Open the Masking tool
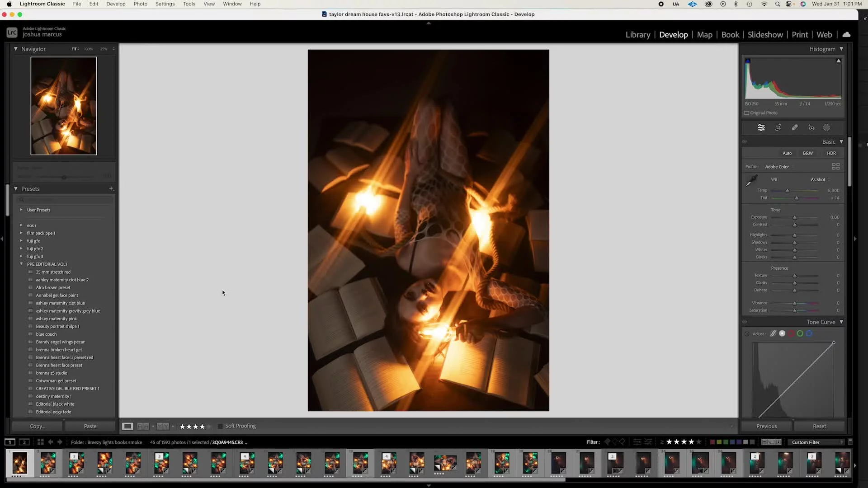The image size is (868, 488). (826, 128)
